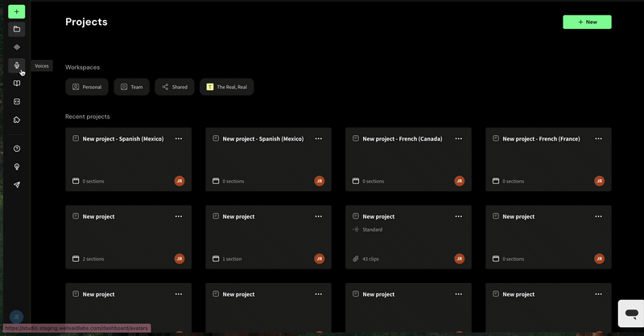Open the project card showing 43 clips
This screenshot has height=336, width=644.
pyautogui.click(x=408, y=237)
